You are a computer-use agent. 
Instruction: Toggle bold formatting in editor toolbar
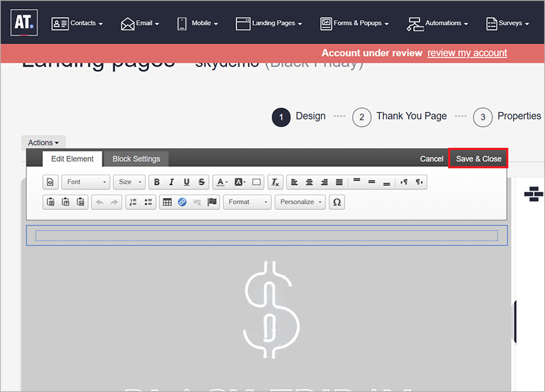tap(157, 182)
